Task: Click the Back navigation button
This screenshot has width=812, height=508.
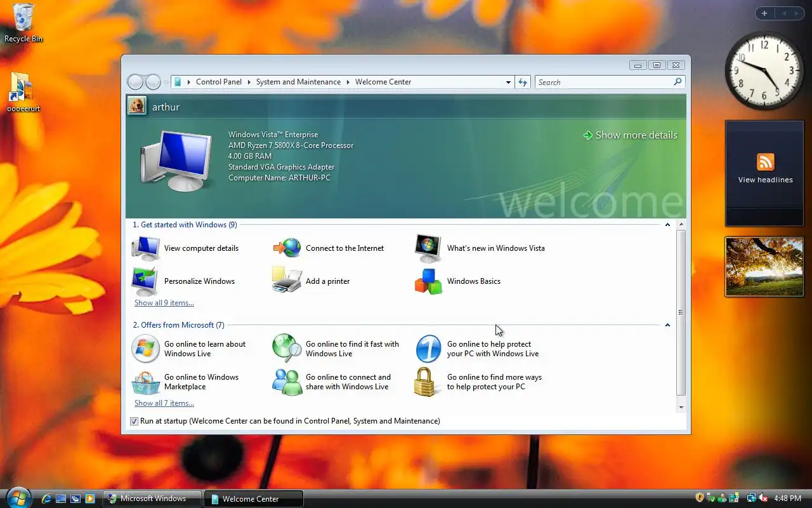Action: pos(136,82)
